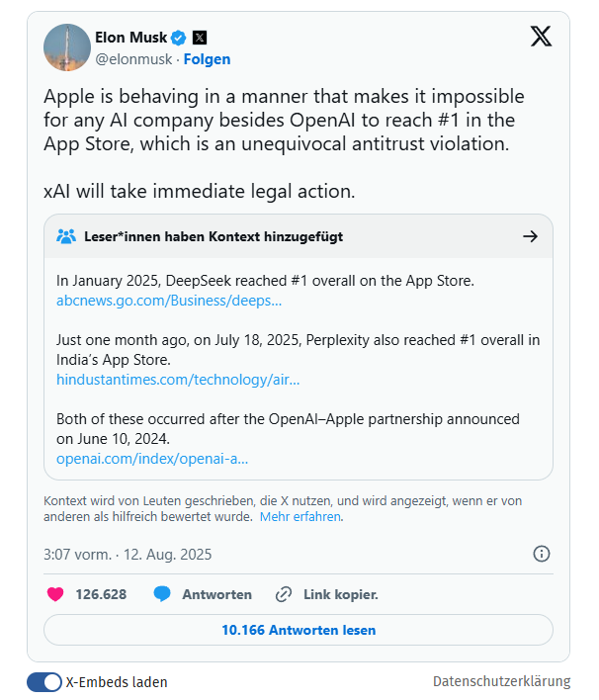Click 10.166 Antworten lesen button
The image size is (599, 700).
pyautogui.click(x=299, y=630)
